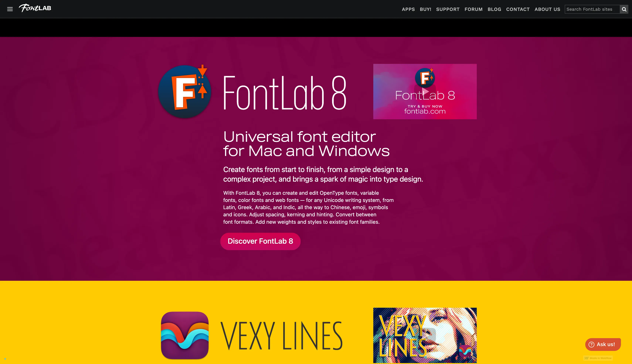Go to the BUY! page
Image resolution: width=632 pixels, height=364 pixels.
pos(426,9)
